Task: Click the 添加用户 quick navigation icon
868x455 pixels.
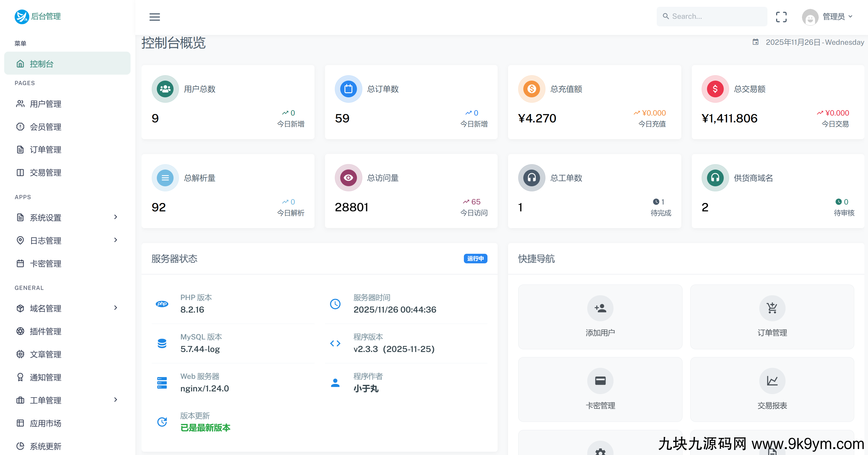Action: (x=600, y=308)
